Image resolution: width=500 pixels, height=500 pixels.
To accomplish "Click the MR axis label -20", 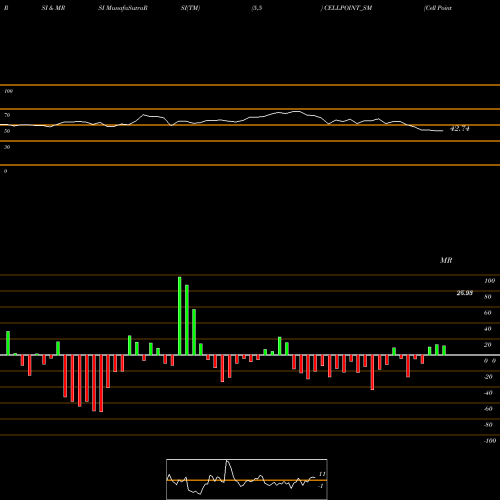I will (x=488, y=377).
